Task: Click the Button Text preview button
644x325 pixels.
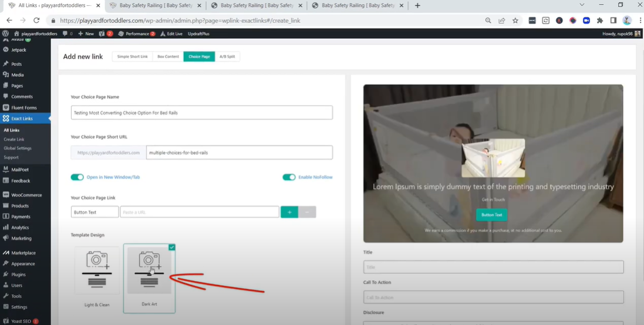Action: coord(491,215)
